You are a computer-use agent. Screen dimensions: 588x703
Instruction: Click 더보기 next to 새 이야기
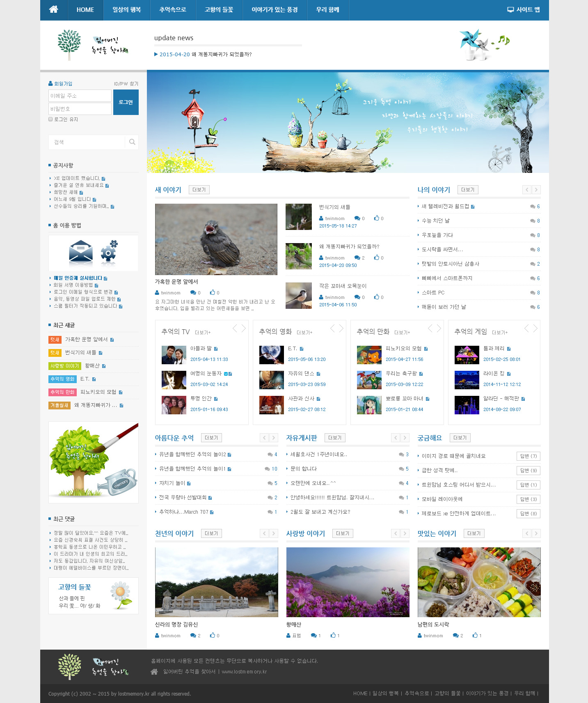[x=199, y=190]
